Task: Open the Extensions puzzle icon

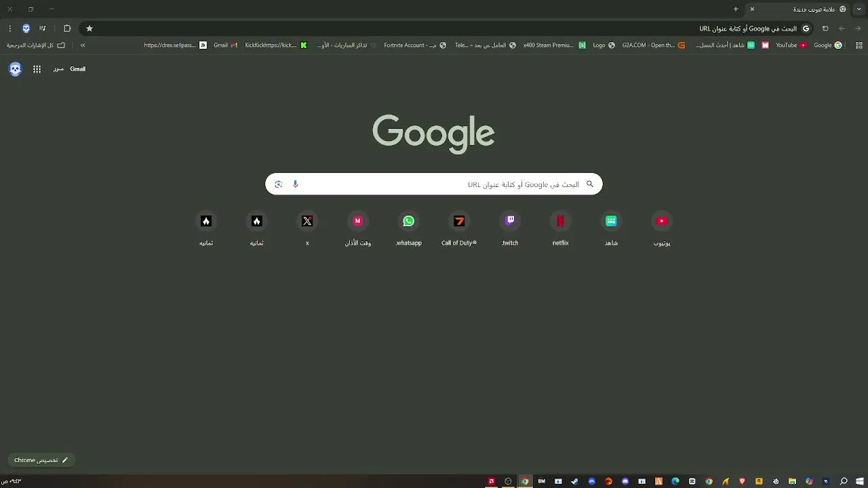Action: [x=67, y=28]
